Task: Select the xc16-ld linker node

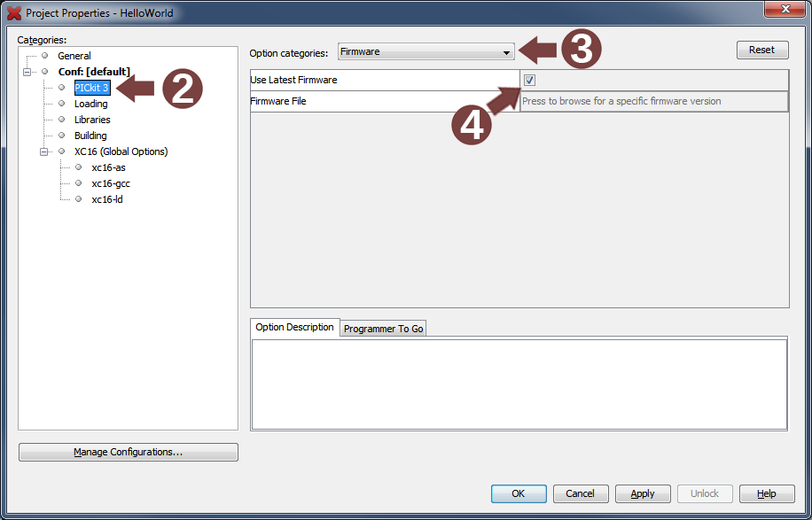Action: tap(107, 199)
